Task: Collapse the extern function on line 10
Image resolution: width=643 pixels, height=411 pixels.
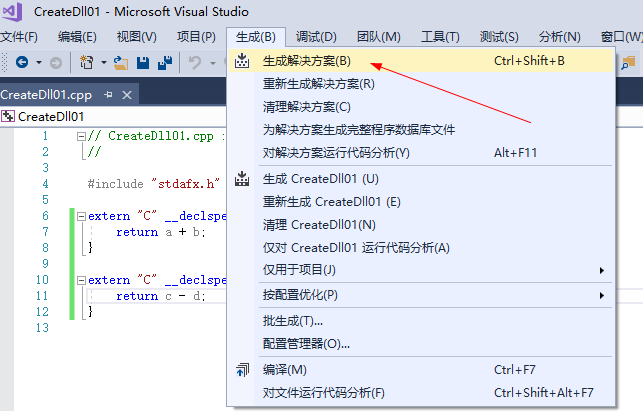Action: pyautogui.click(x=81, y=280)
